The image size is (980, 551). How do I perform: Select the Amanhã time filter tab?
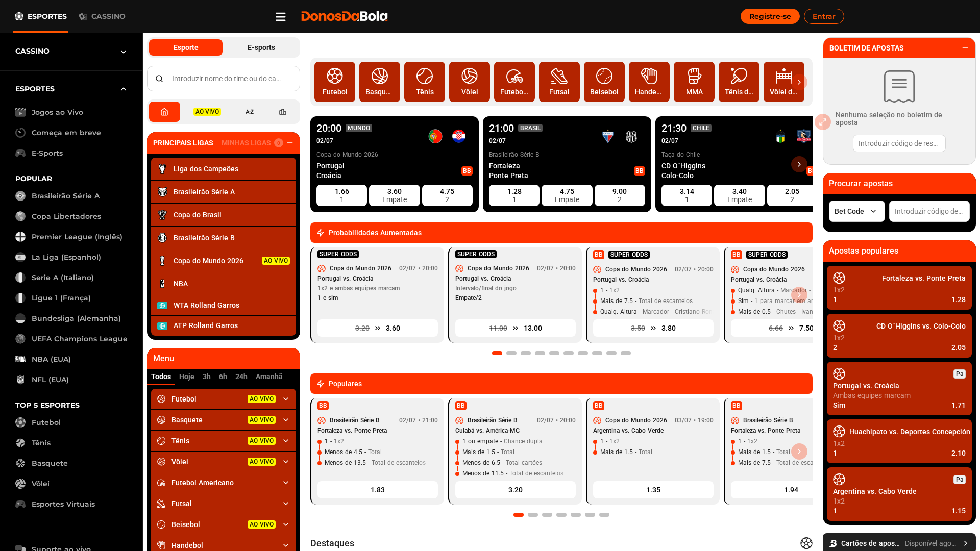tap(269, 377)
